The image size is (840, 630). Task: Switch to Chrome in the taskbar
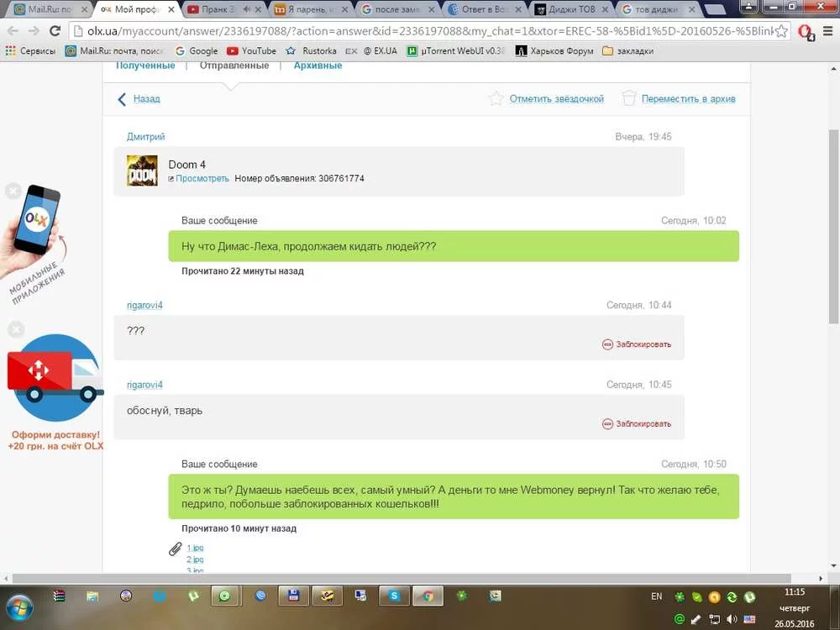tap(428, 596)
